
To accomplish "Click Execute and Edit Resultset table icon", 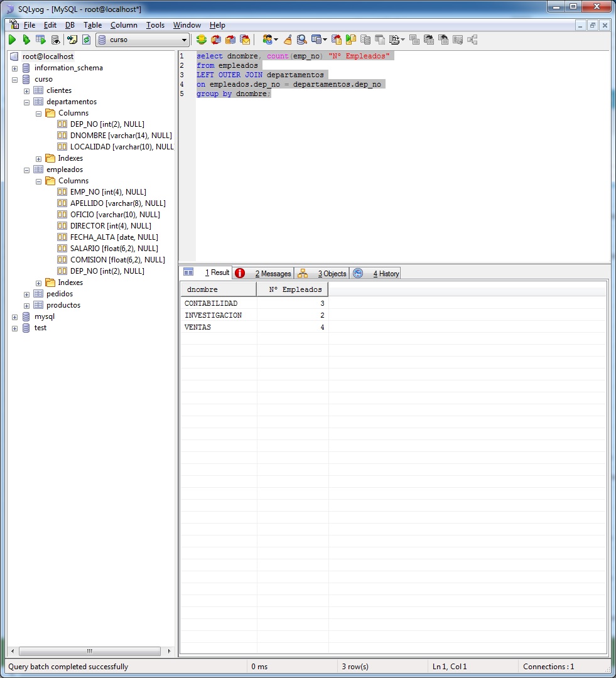I will pyautogui.click(x=41, y=40).
